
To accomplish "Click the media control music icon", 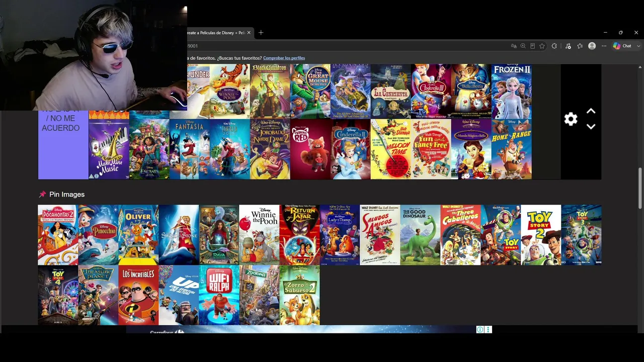I will click(x=568, y=46).
